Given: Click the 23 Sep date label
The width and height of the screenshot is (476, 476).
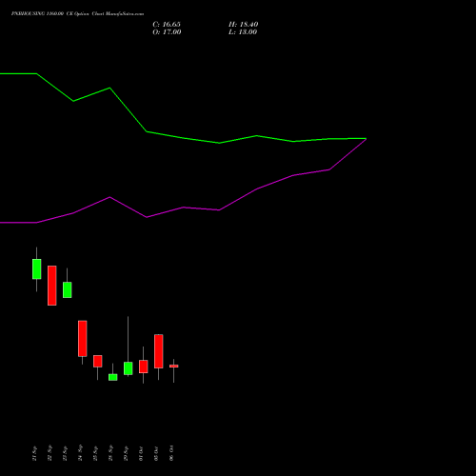Looking at the screenshot, I should 65,453.
